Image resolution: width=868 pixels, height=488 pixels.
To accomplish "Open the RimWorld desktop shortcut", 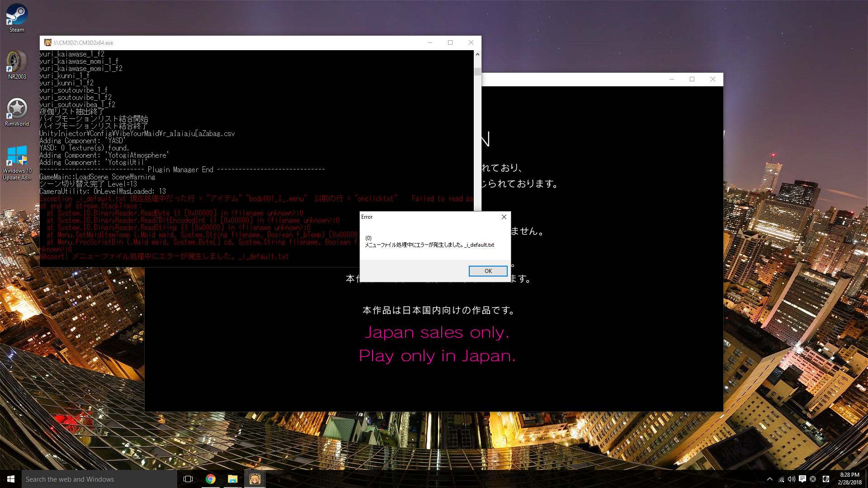I will 17,112.
